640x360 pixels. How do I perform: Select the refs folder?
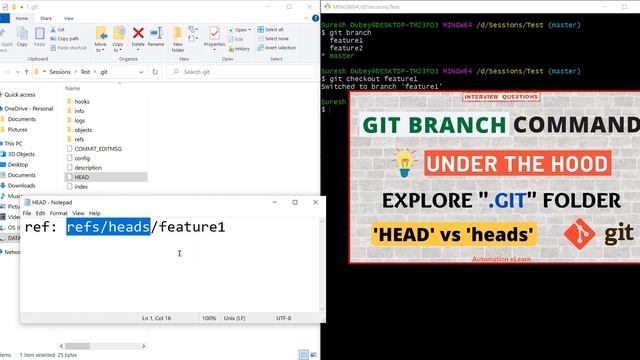pos(75,139)
